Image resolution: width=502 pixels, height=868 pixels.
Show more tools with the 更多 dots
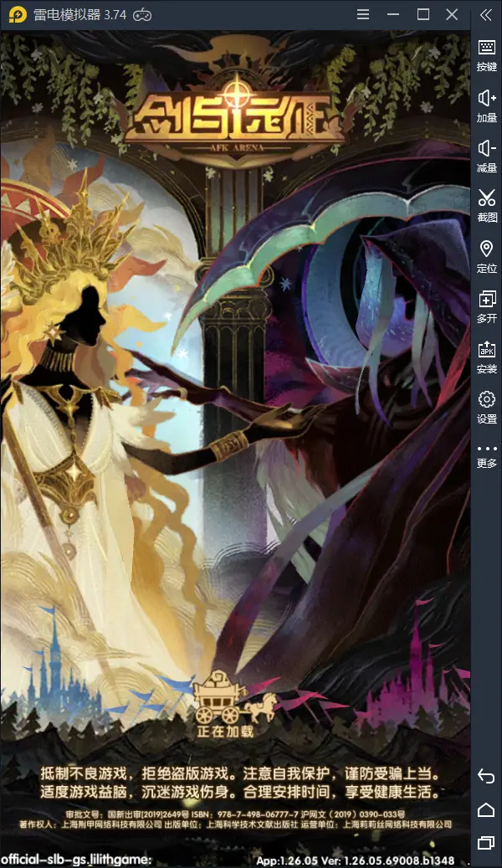(x=486, y=457)
